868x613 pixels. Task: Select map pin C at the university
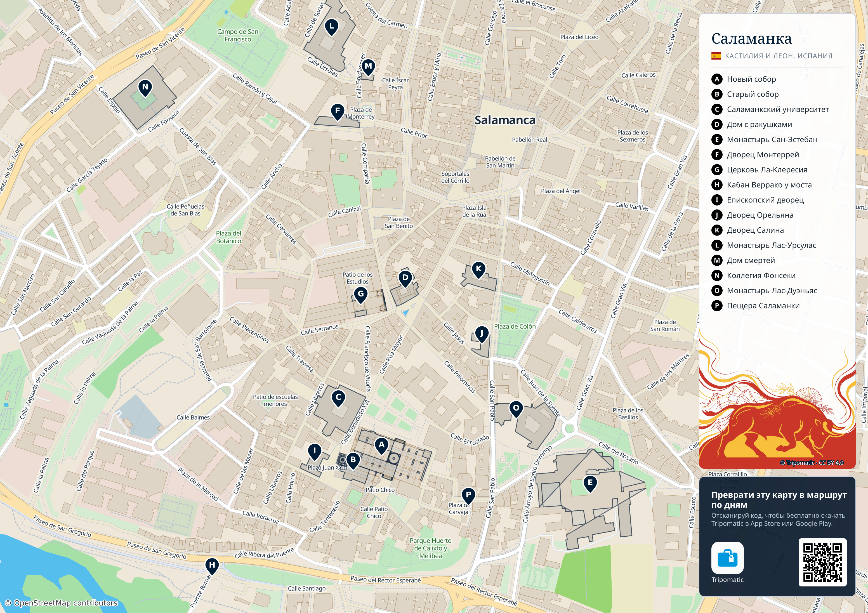click(x=338, y=398)
